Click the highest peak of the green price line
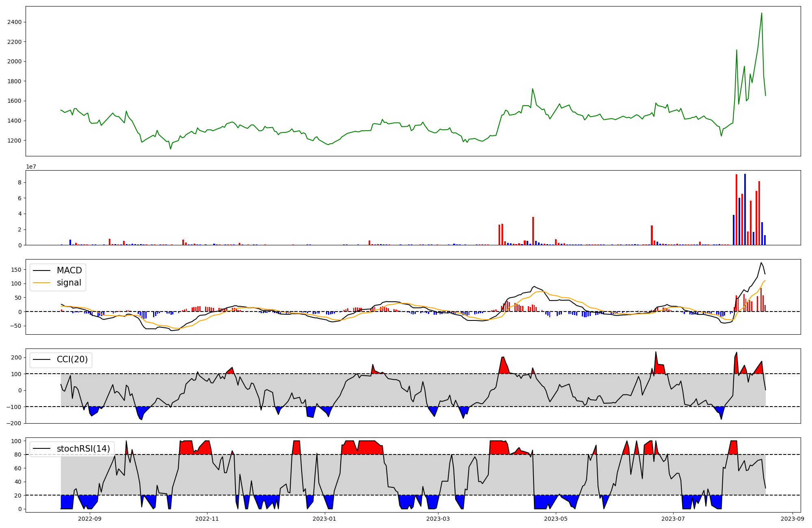The image size is (812, 528). (x=761, y=13)
